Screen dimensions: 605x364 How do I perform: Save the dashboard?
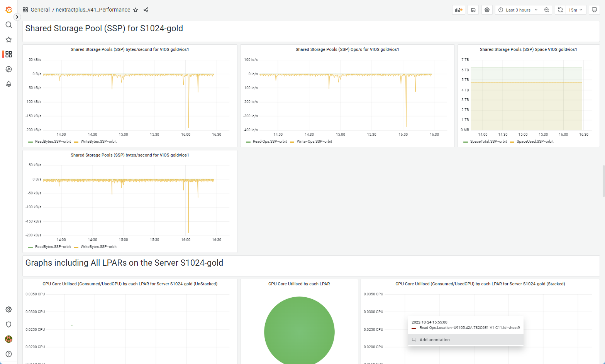tap(473, 10)
